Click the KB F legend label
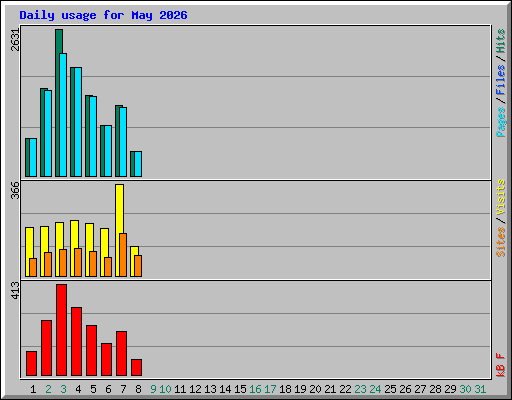This screenshot has height=400, width=512. tap(501, 365)
